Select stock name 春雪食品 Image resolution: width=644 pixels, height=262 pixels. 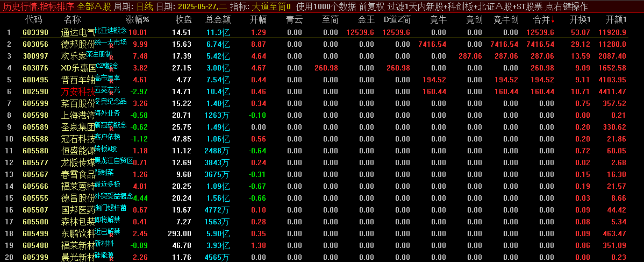click(77, 175)
